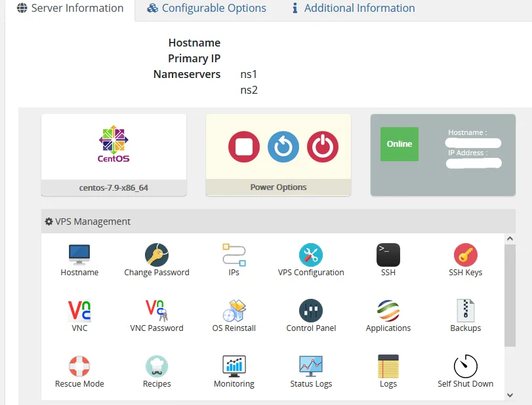Open Self Shut Down timer
Image resolution: width=532 pixels, height=405 pixels.
click(x=465, y=366)
